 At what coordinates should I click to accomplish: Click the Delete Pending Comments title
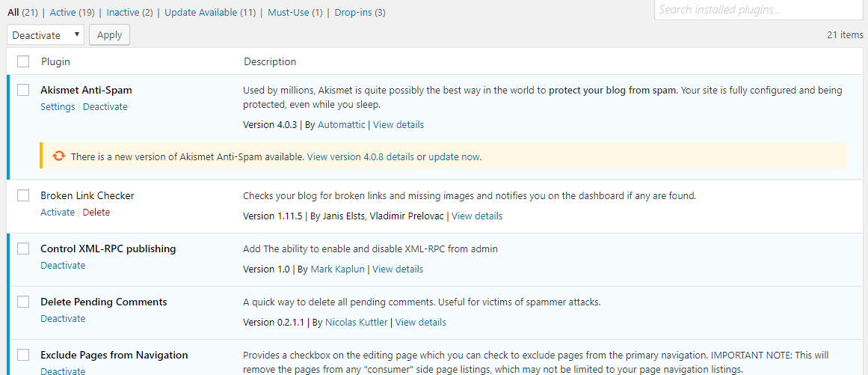[104, 302]
